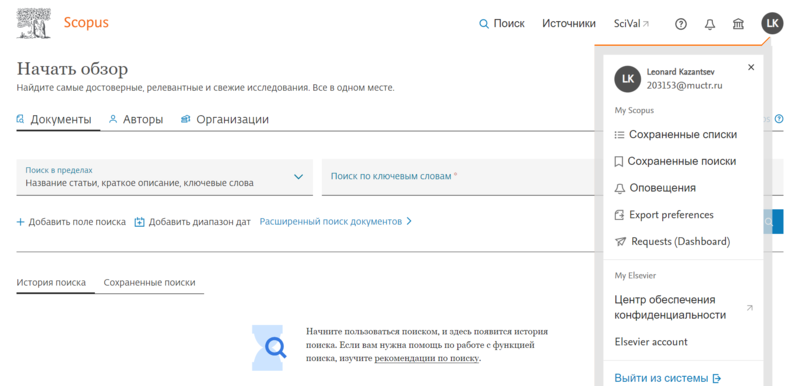Click the institution building icon
800x386 pixels.
click(x=738, y=24)
